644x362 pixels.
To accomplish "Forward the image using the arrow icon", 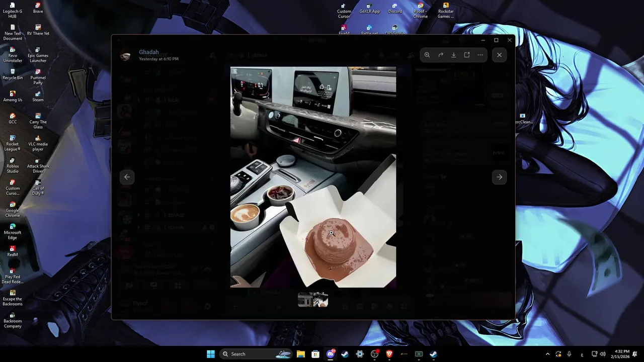I will [441, 55].
